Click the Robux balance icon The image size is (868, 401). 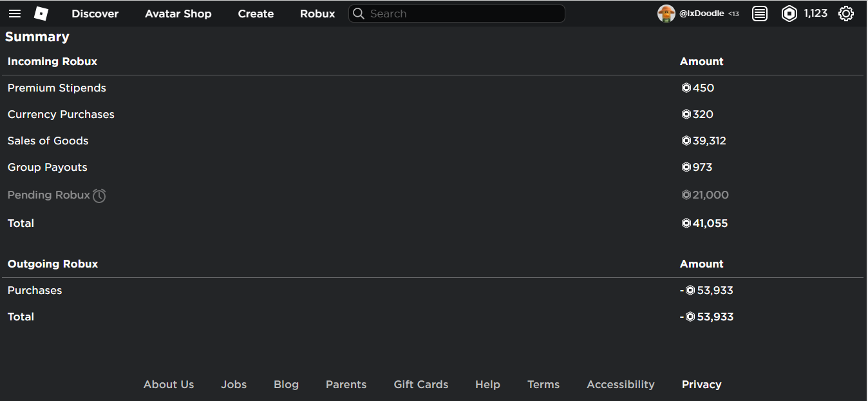(x=789, y=14)
